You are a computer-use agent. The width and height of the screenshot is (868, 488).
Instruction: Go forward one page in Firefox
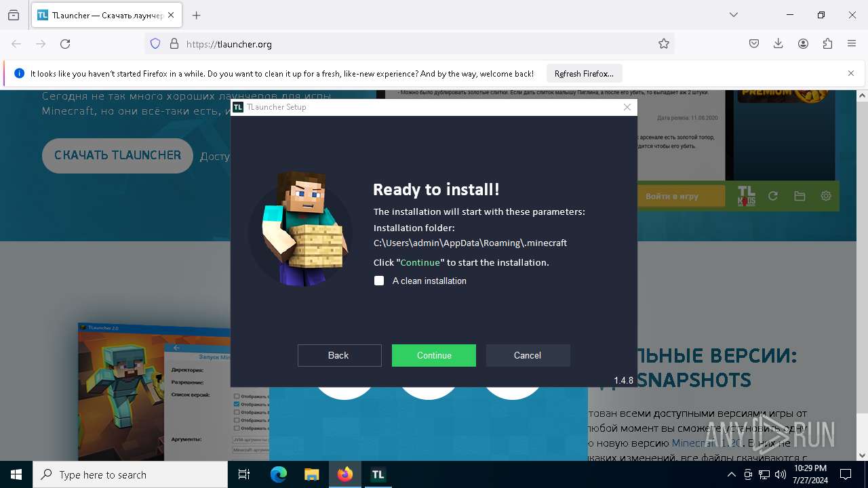41,44
